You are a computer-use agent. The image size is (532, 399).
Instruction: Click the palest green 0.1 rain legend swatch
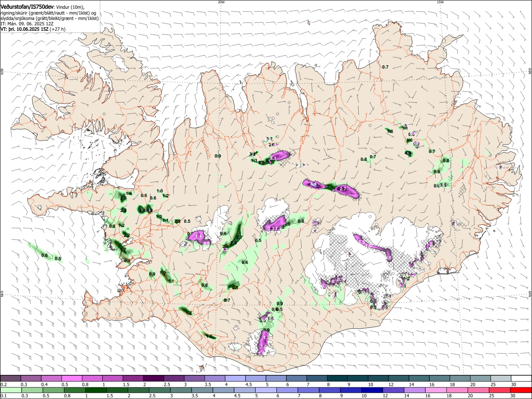tap(10, 390)
